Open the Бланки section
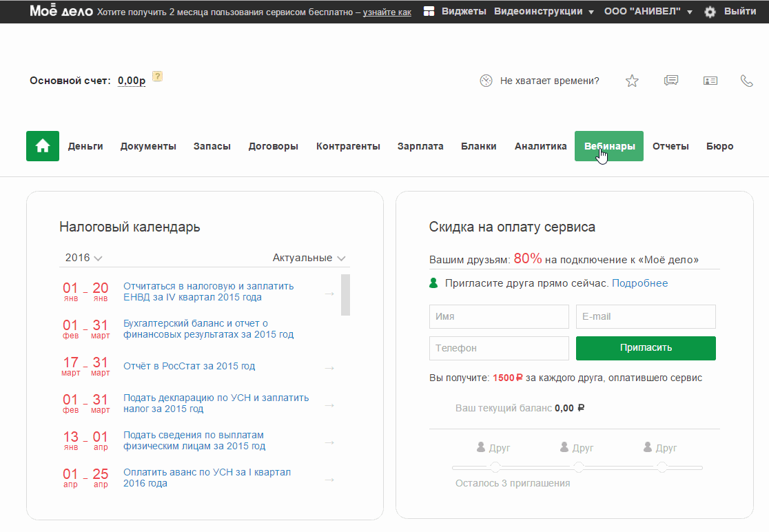The width and height of the screenshot is (769, 532). pyautogui.click(x=479, y=146)
